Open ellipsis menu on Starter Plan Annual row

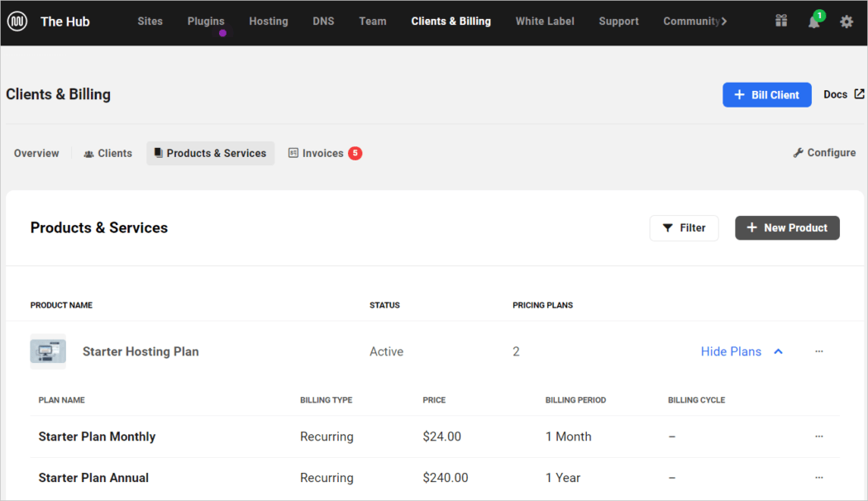tap(819, 477)
